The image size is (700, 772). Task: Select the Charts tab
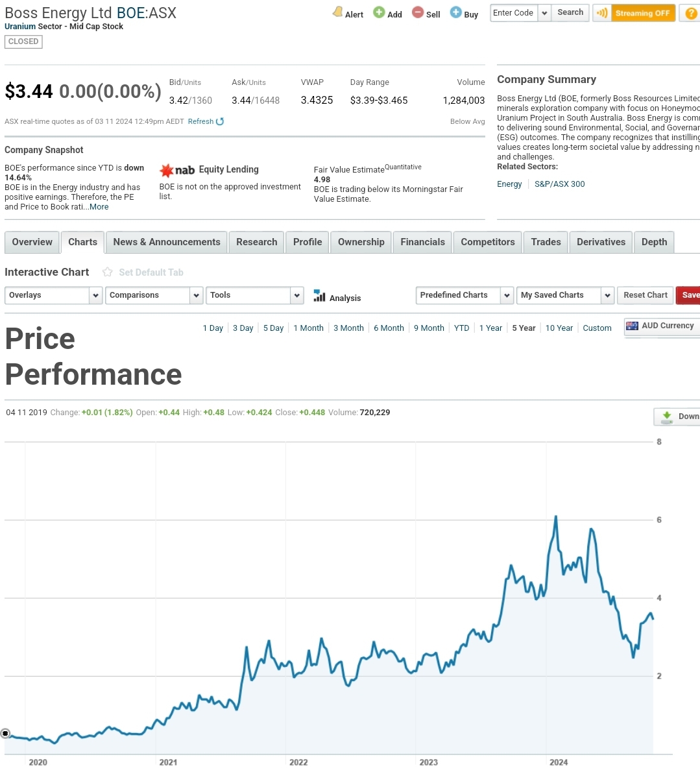coord(82,242)
